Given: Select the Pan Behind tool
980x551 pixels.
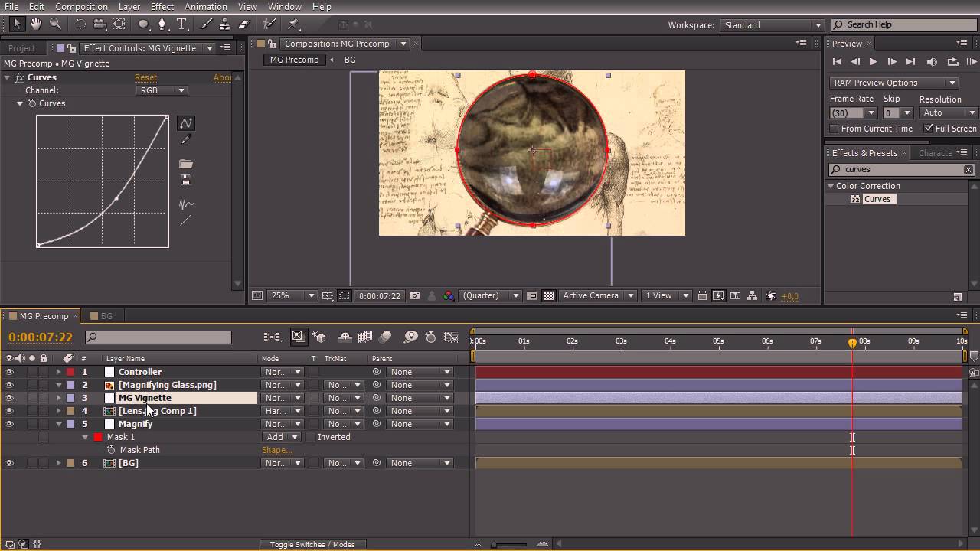Looking at the screenshot, I should click(119, 24).
